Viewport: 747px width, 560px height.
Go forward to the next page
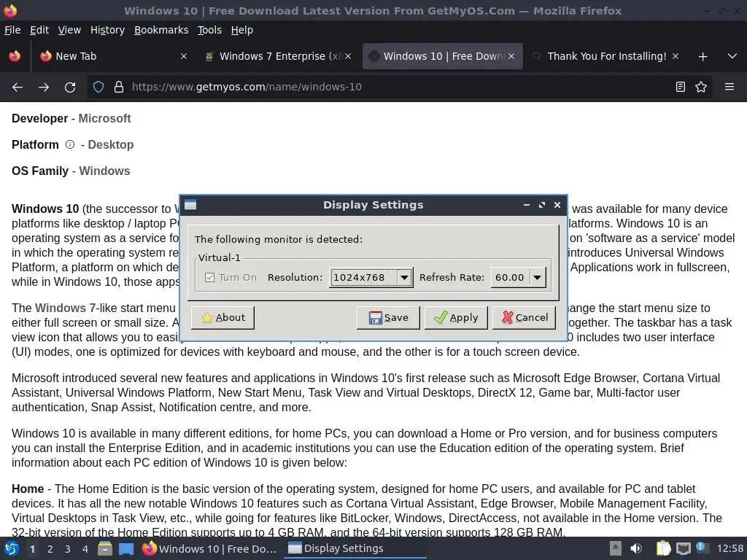click(44, 87)
